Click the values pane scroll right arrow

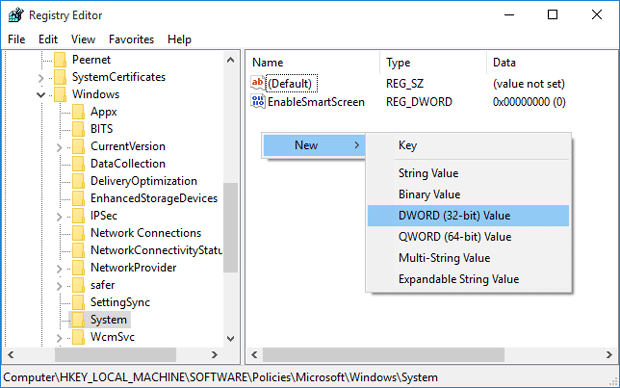tap(609, 355)
